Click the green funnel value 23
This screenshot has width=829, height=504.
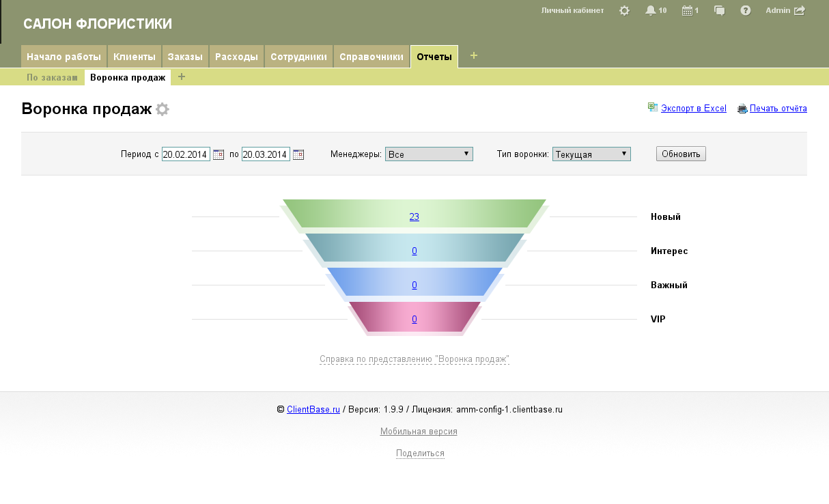point(414,217)
